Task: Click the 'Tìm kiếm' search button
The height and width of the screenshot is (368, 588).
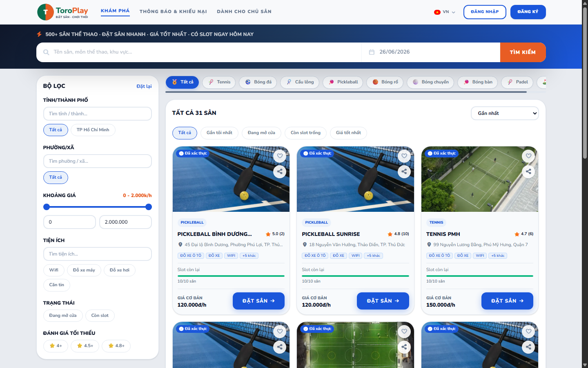Action: (x=523, y=52)
